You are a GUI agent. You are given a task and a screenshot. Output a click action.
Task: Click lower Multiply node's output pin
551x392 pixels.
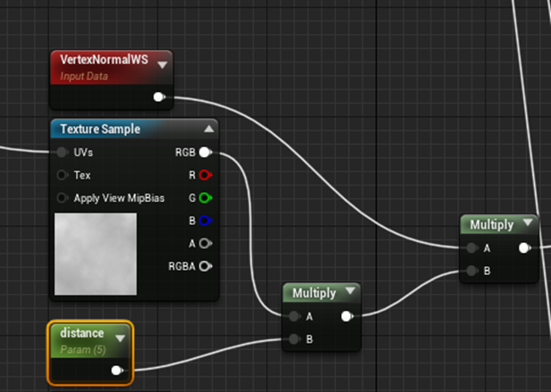point(346,316)
